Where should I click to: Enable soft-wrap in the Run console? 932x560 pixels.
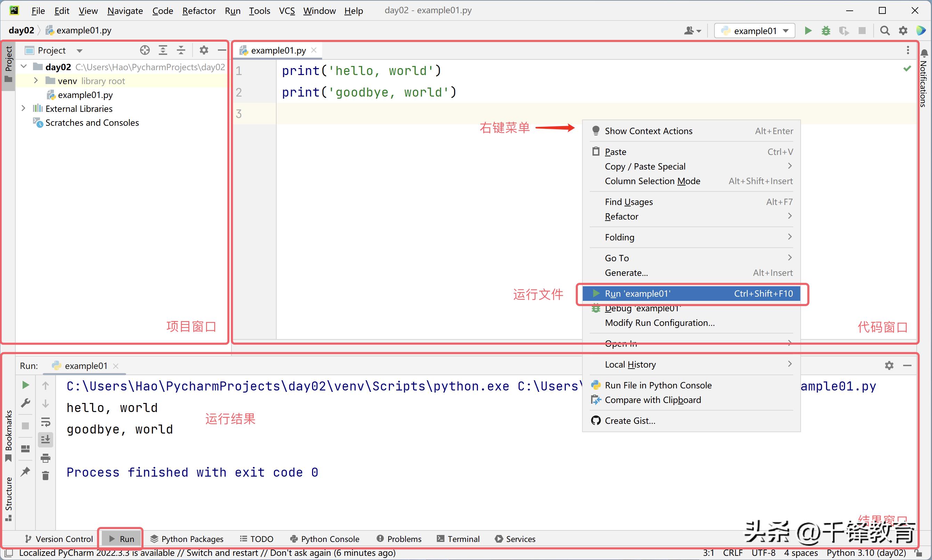46,421
